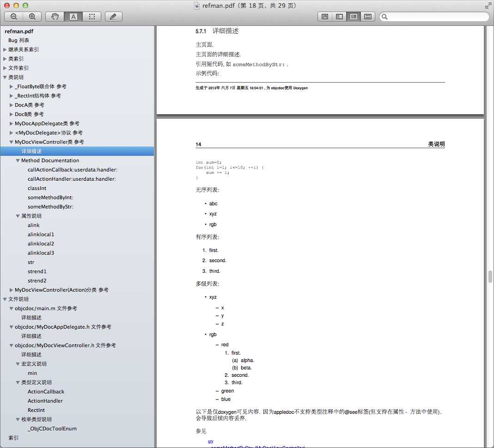Screen dimensions: 494x448
Task: Select the str property in outline
Action: (x=31, y=262)
